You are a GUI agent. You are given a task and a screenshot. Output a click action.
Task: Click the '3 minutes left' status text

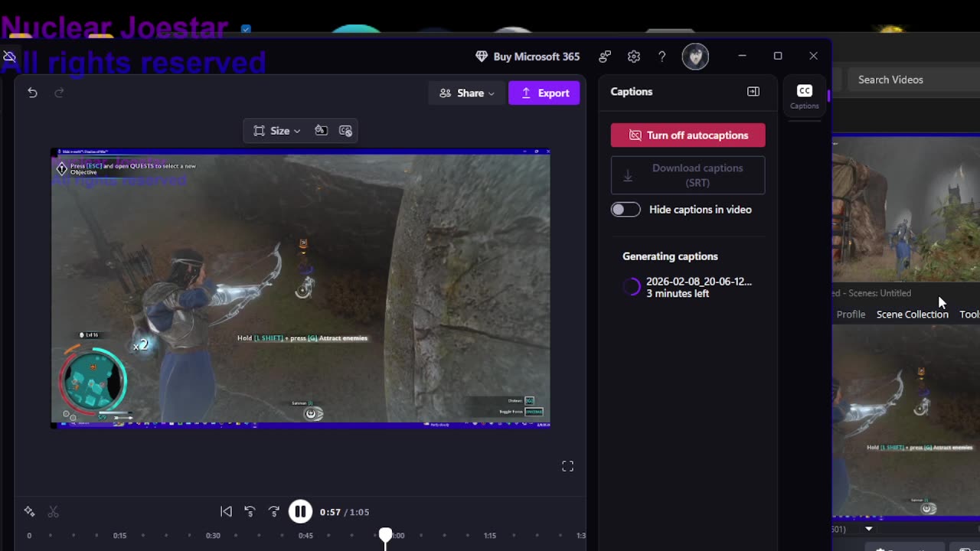click(678, 294)
